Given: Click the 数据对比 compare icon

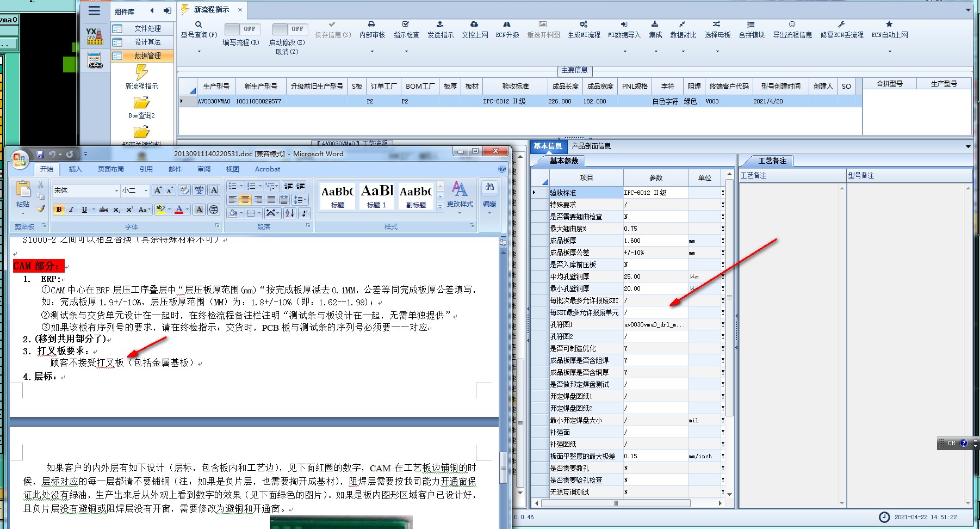Looking at the screenshot, I should (x=682, y=24).
